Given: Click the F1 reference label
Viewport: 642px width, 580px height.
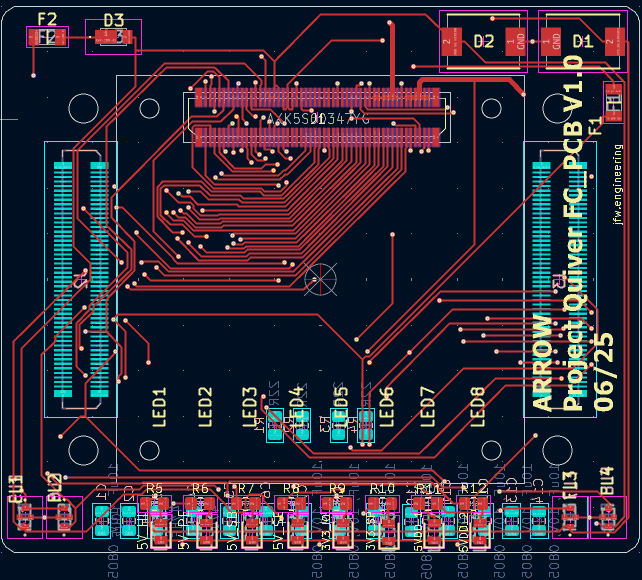Looking at the screenshot, I should tap(596, 126).
